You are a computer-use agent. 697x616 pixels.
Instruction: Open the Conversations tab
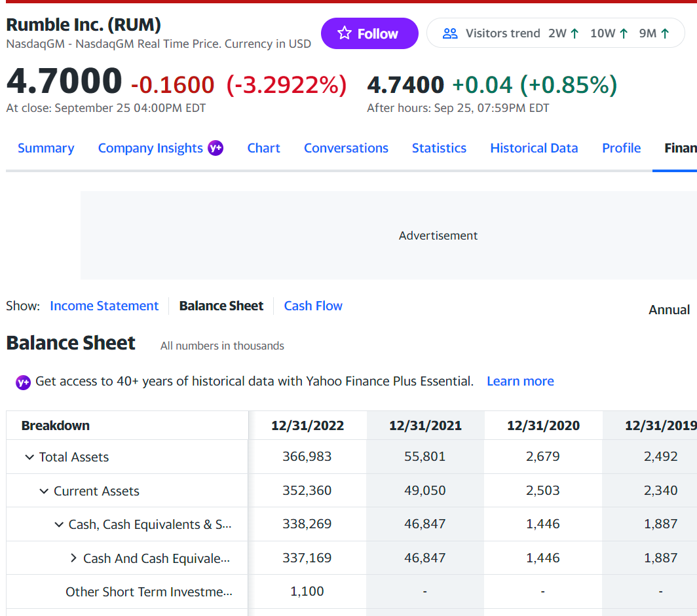point(346,148)
